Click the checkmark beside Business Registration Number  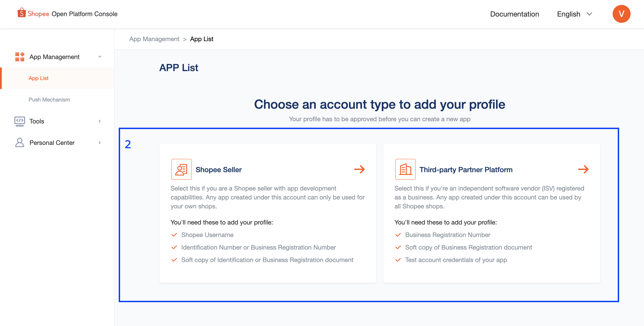point(398,235)
